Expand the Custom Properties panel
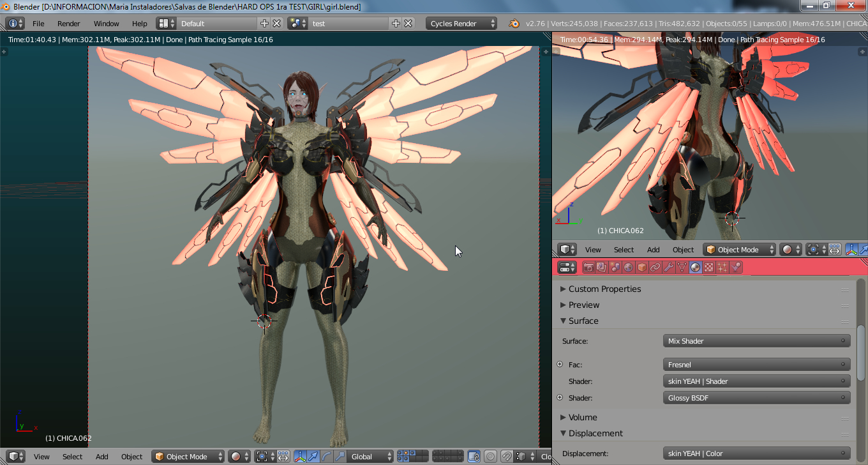 tap(604, 289)
